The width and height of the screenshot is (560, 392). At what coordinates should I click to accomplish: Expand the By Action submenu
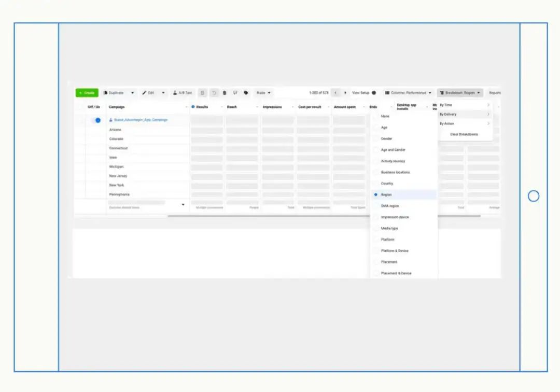[464, 123]
